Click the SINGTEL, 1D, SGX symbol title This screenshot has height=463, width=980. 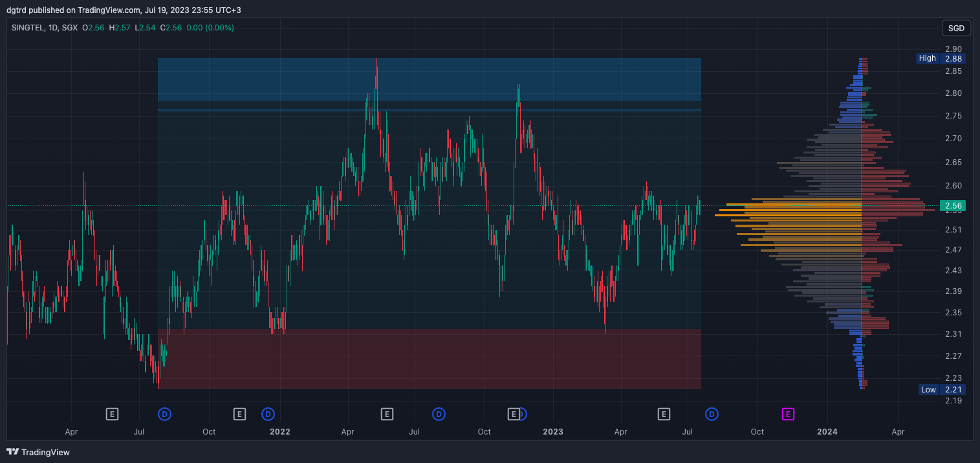pyautogui.click(x=43, y=28)
